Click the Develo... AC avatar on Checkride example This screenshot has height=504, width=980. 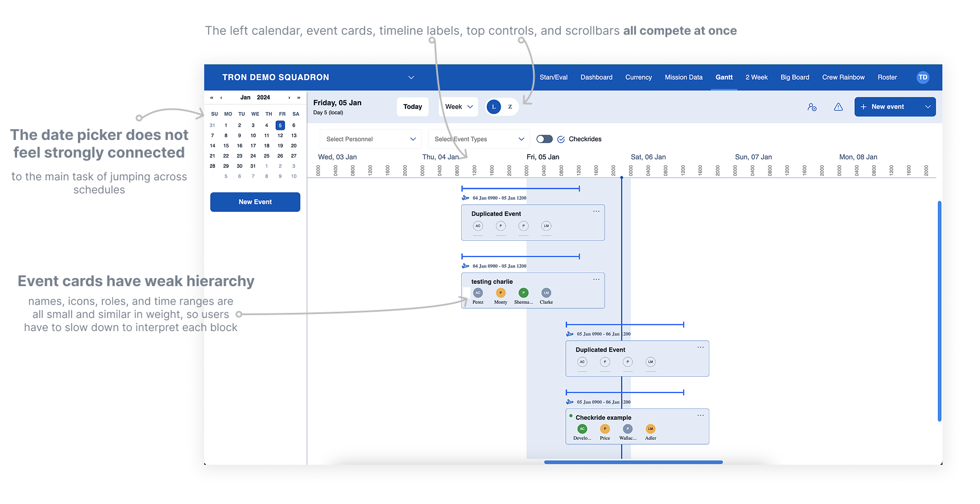pyautogui.click(x=582, y=429)
